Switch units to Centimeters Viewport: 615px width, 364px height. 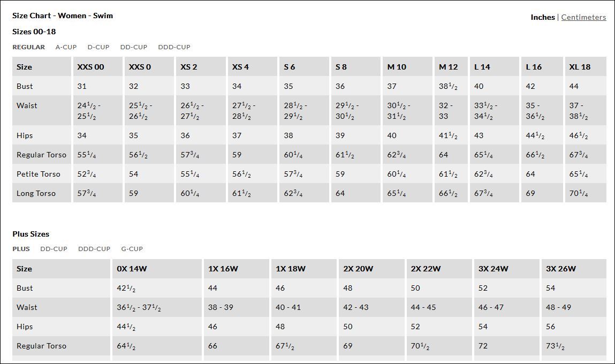583,17
